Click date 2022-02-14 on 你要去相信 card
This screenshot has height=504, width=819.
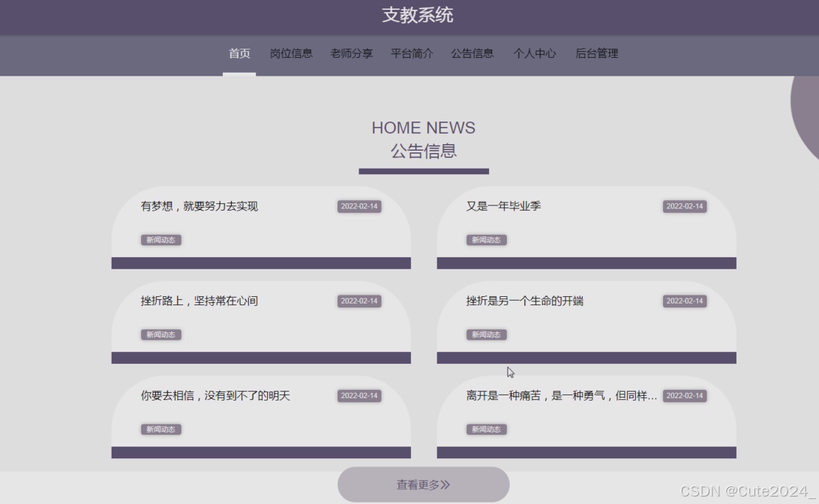pyautogui.click(x=359, y=396)
